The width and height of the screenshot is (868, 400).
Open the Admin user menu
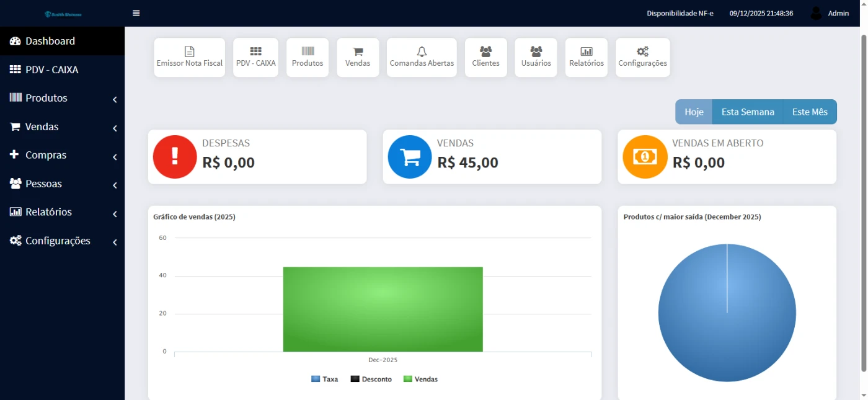(830, 13)
